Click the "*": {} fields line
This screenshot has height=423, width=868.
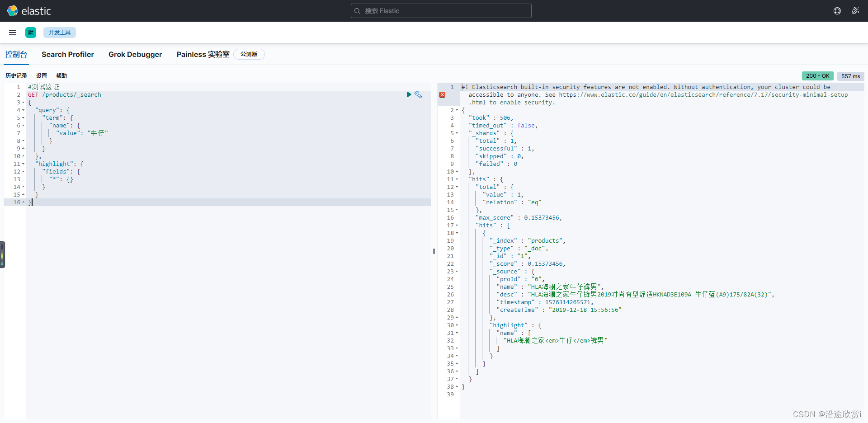tap(61, 179)
